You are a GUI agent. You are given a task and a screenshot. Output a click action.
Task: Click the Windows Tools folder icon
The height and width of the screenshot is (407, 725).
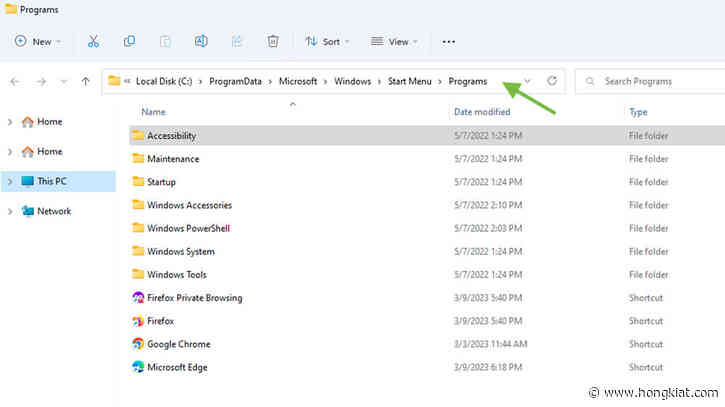pyautogui.click(x=138, y=274)
